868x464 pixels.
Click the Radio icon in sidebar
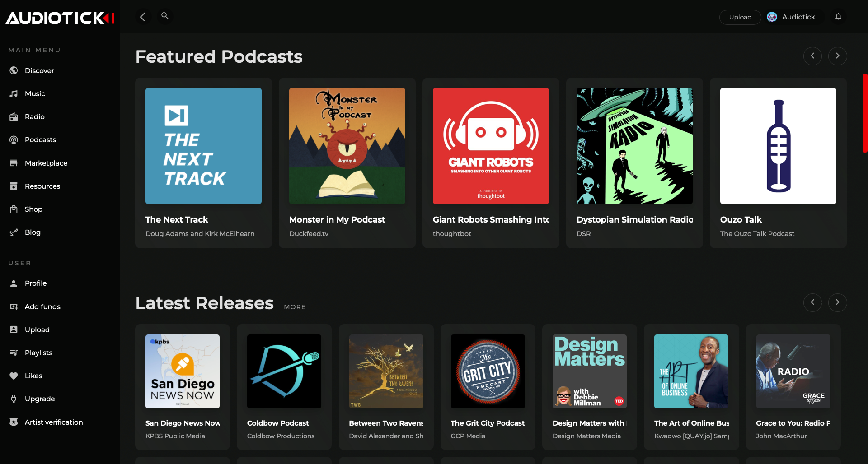click(x=14, y=117)
